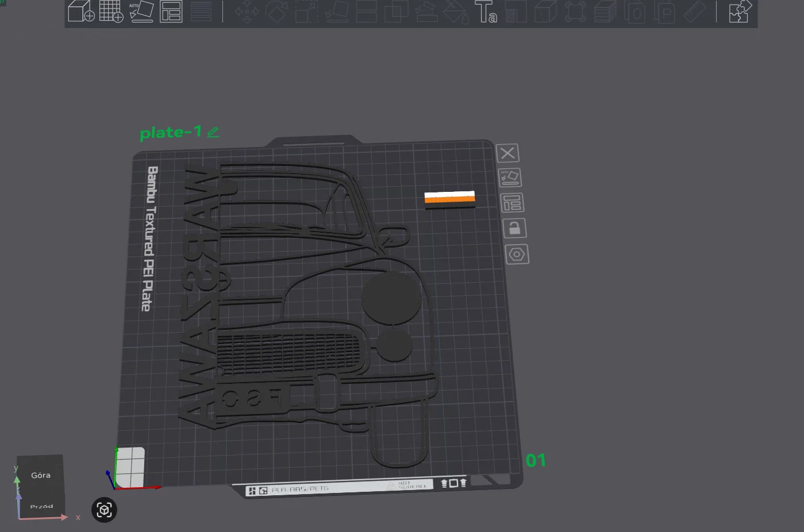Add a new plate with grid-plus icon
This screenshot has height=532, width=804.
click(111, 11)
